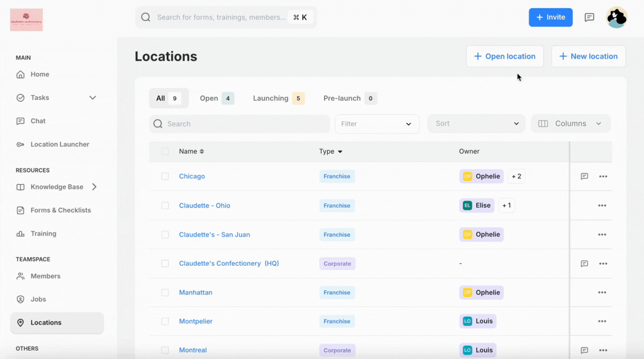Click the Chat icon in sidebar

tap(20, 121)
